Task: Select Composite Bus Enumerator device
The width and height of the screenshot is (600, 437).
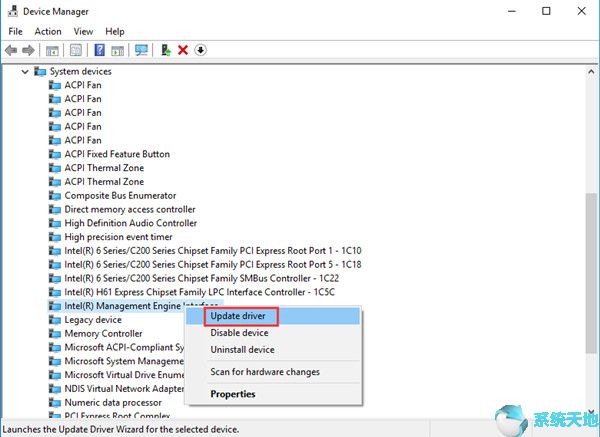Action: click(120, 196)
